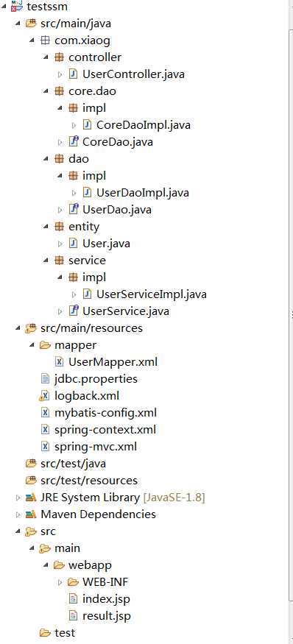Select mybatis-config.xml in the tree
Screen dimensions: 293x644
105,413
